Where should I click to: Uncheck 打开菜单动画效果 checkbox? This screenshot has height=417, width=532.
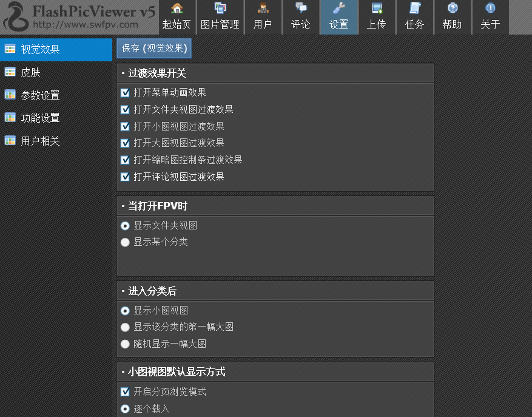click(126, 93)
